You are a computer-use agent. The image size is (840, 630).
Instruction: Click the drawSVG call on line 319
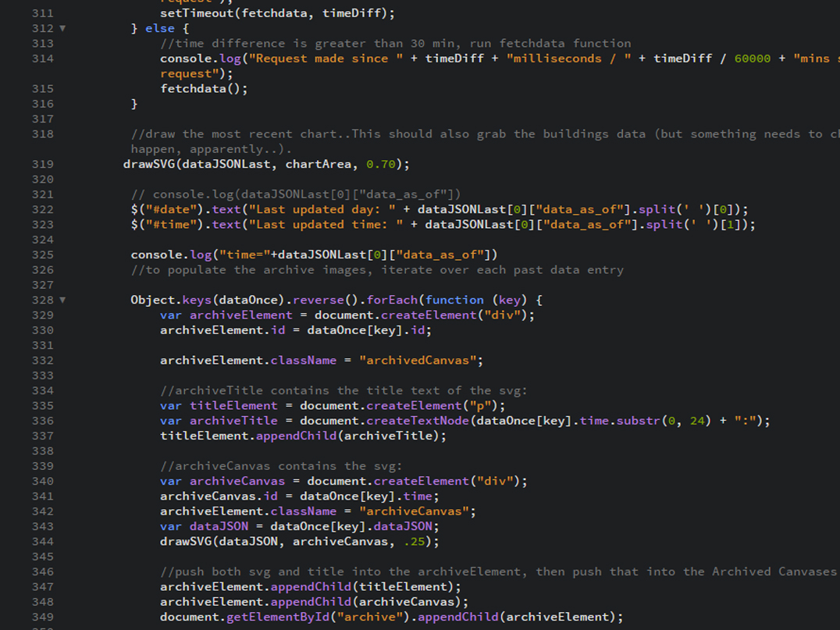149,164
